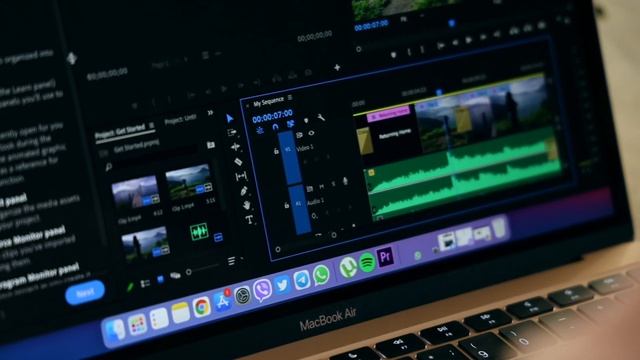Image resolution: width=640 pixels, height=360 pixels.
Task: Select the Hand tool
Action: click(x=247, y=205)
